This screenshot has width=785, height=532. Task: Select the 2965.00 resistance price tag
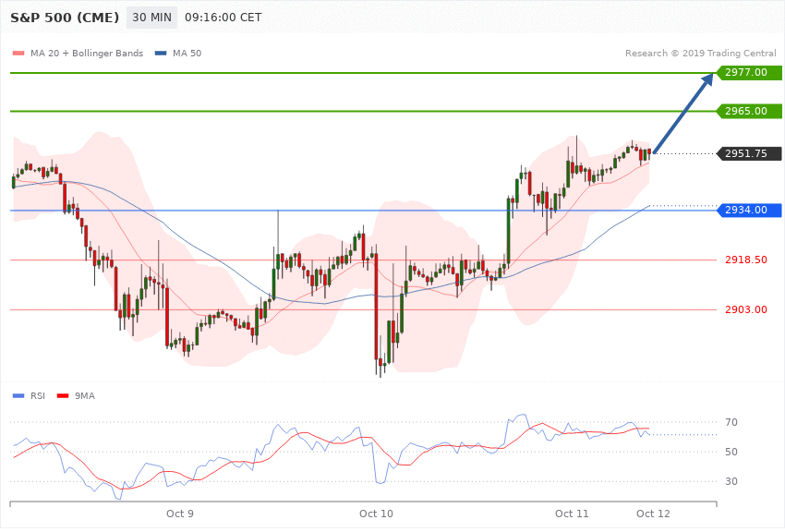[749, 111]
